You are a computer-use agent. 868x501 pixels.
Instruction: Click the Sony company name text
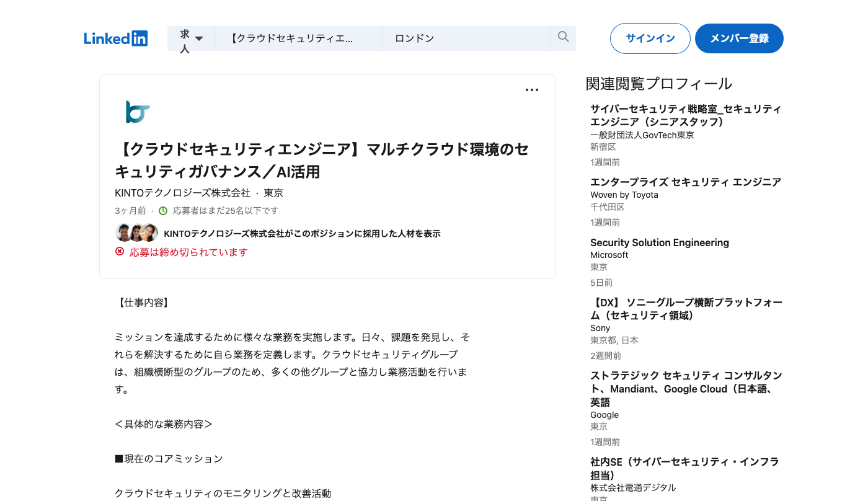pos(600,328)
